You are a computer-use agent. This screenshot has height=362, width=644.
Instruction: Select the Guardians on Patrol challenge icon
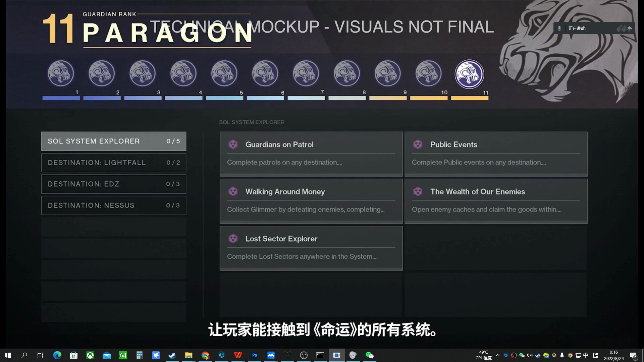(233, 144)
